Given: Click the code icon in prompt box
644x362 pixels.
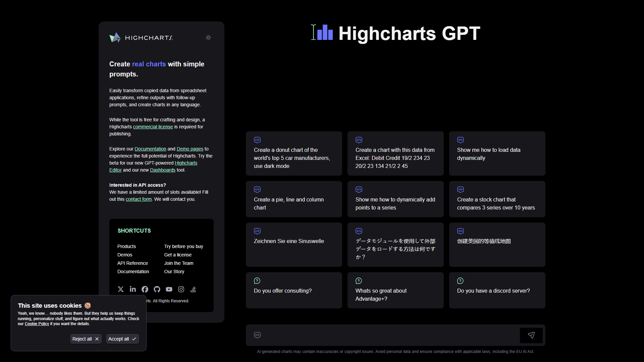Looking at the screenshot, I should coord(257,335).
